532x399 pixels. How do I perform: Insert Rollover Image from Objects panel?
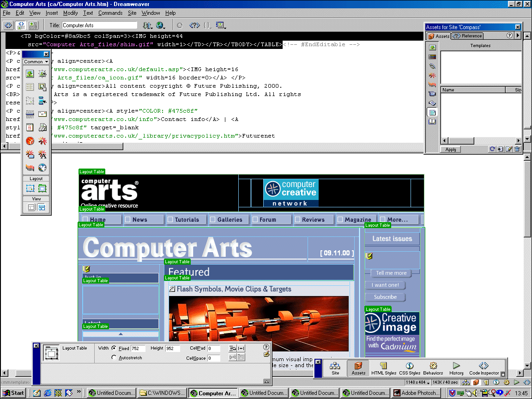42,73
